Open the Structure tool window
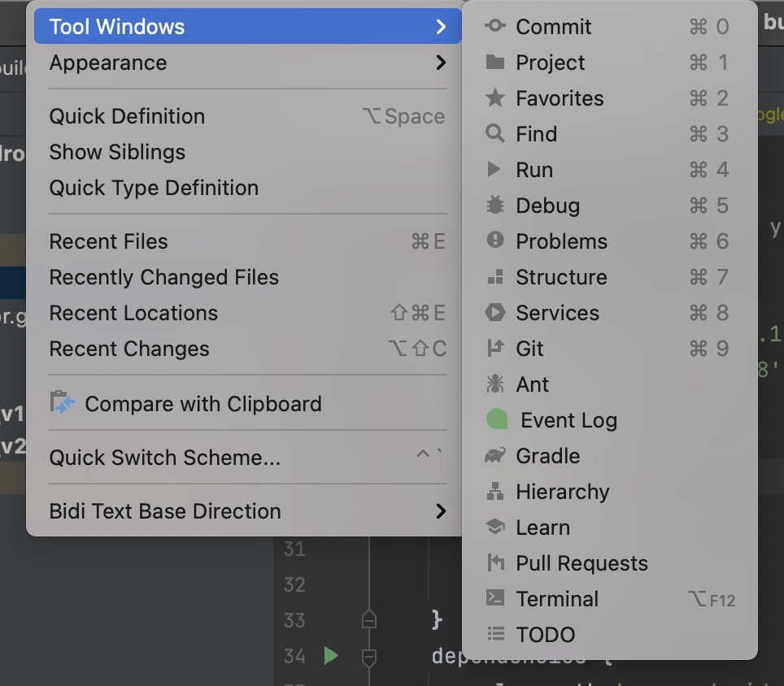 click(561, 277)
